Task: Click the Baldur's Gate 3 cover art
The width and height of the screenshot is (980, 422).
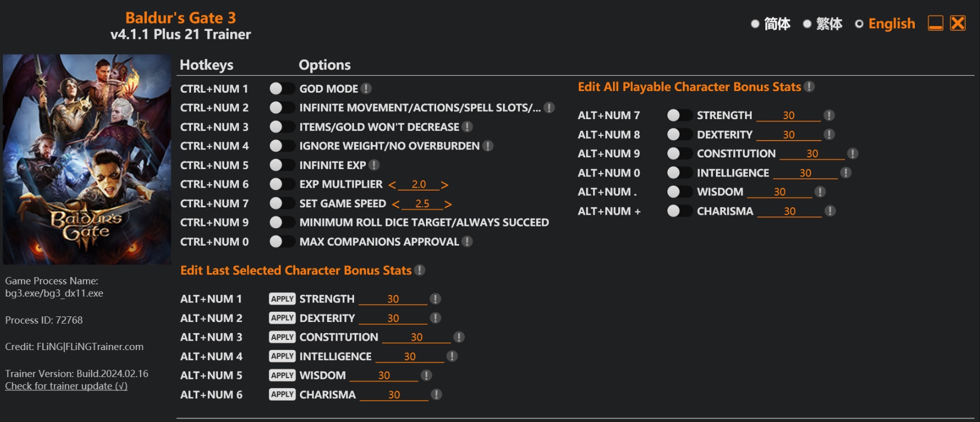Action: (87, 159)
